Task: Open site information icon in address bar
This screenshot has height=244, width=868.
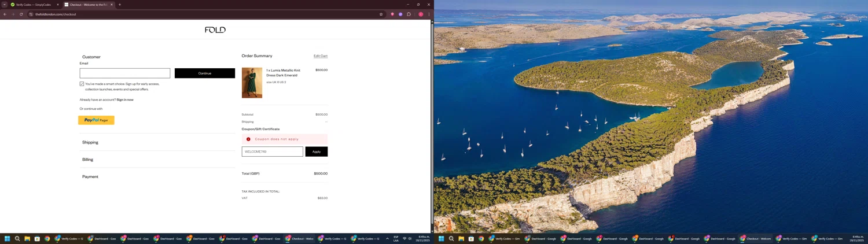Action: click(31, 14)
